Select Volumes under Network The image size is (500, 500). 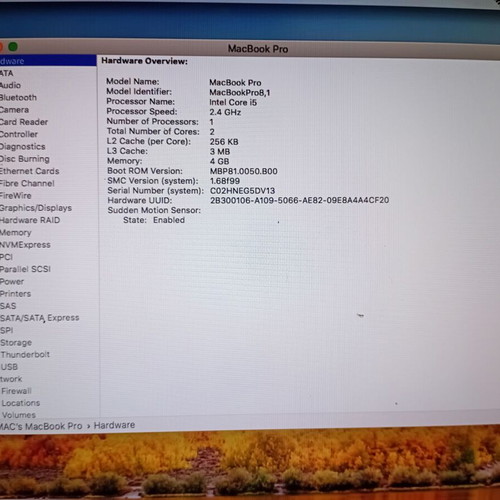coord(19,415)
